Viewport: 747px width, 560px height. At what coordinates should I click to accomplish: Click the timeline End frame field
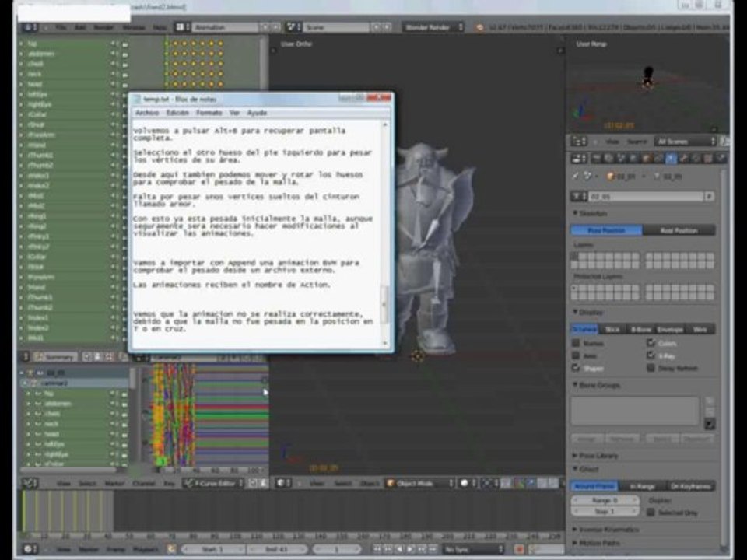(x=277, y=550)
